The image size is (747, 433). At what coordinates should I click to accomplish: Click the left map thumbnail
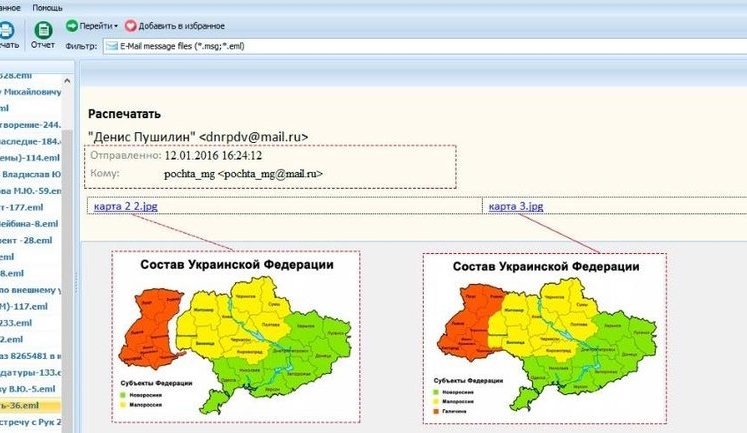pyautogui.click(x=236, y=337)
